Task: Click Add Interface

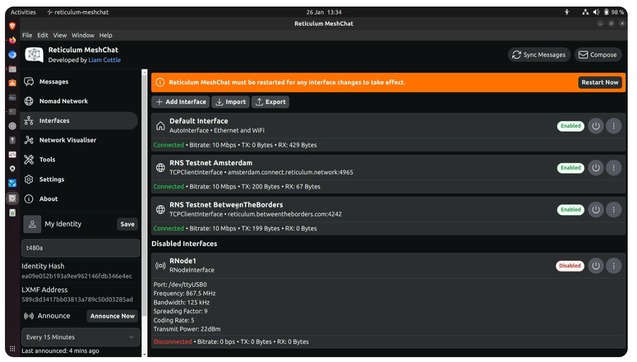Action: tap(181, 102)
